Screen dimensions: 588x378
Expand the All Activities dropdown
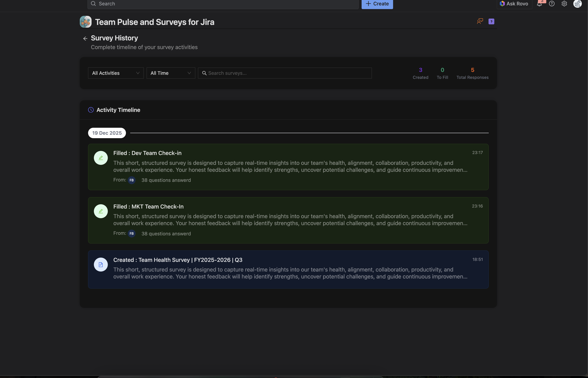click(x=116, y=73)
